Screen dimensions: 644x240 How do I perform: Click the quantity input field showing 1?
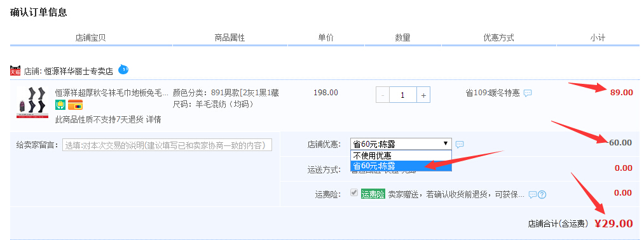[x=403, y=95]
